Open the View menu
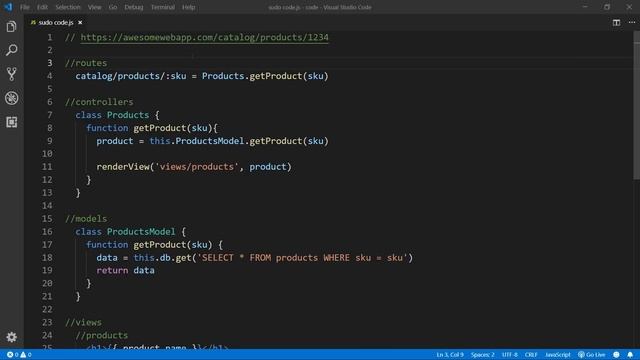The image size is (640, 360). point(94,7)
